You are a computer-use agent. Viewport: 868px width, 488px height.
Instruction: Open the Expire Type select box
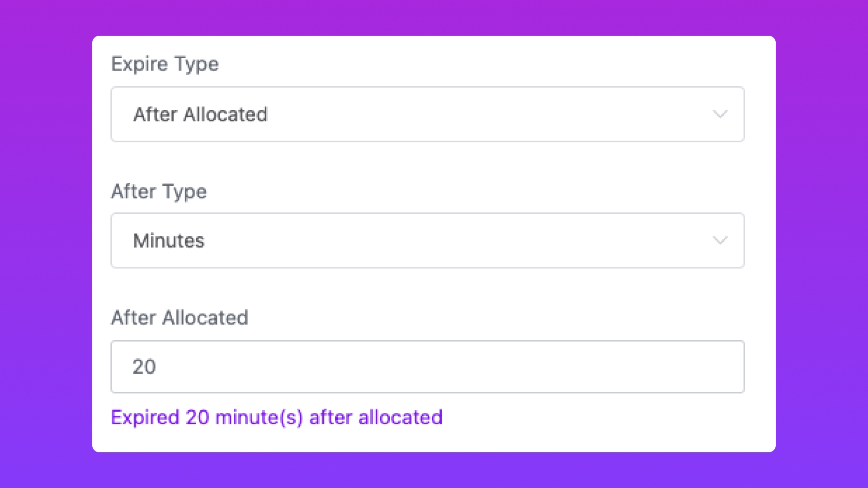[427, 114]
